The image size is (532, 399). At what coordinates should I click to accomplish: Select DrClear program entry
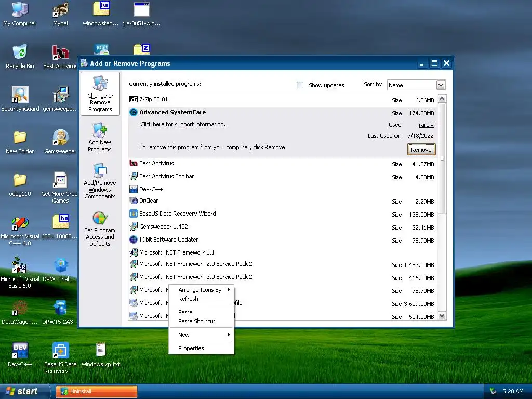[283, 201]
